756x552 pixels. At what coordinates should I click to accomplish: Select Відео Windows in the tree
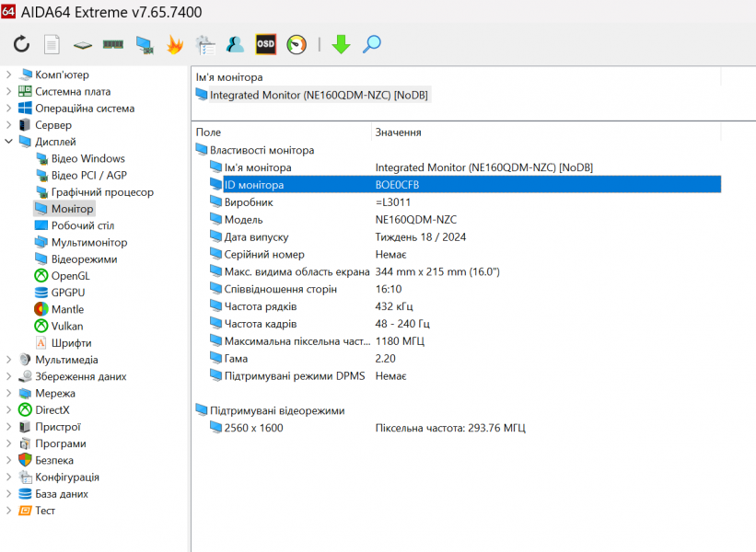88,158
